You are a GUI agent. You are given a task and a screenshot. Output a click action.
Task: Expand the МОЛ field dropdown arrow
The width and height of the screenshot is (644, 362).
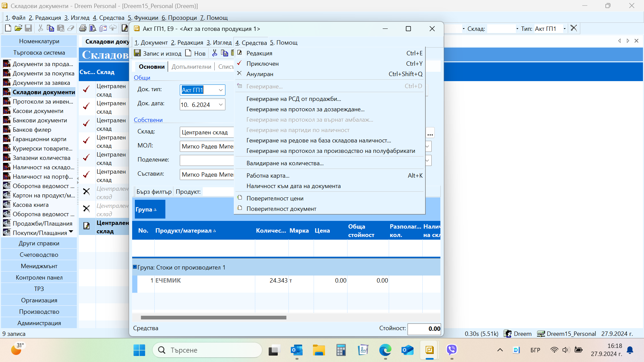[x=428, y=146]
